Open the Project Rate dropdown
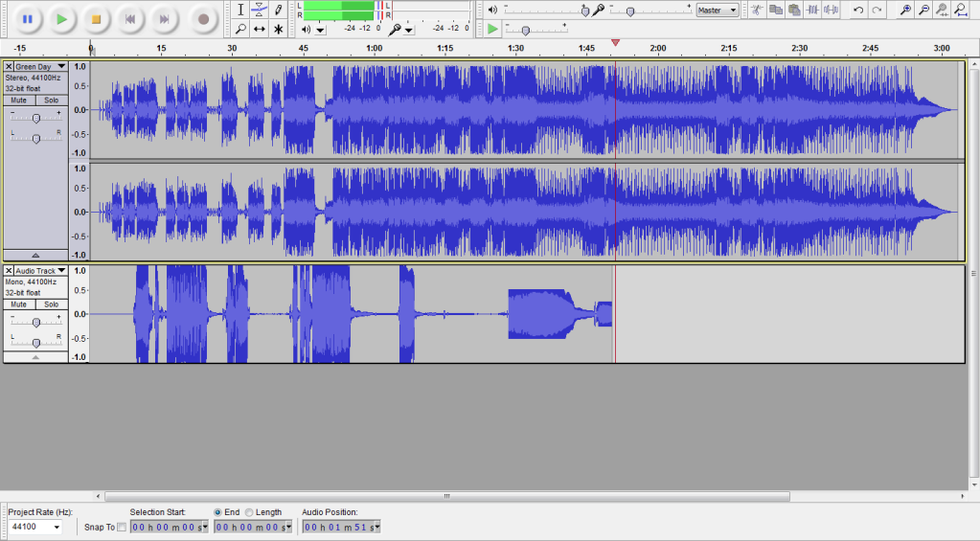This screenshot has width=980, height=541. tap(56, 528)
